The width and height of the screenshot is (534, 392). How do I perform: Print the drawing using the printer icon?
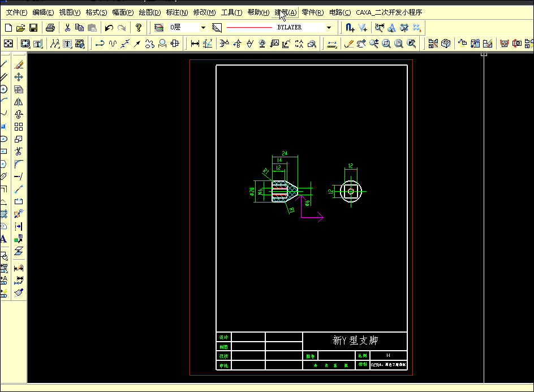50,28
